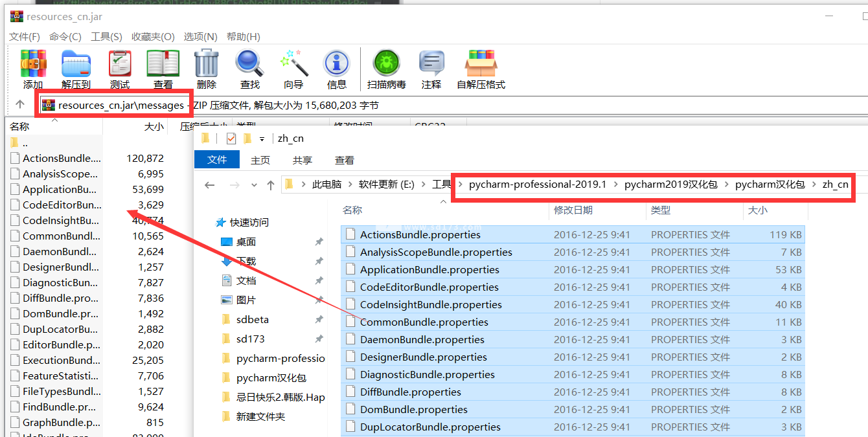868x437 pixels.
Task: Sort files by 修改日期 column header
Action: coord(573,210)
